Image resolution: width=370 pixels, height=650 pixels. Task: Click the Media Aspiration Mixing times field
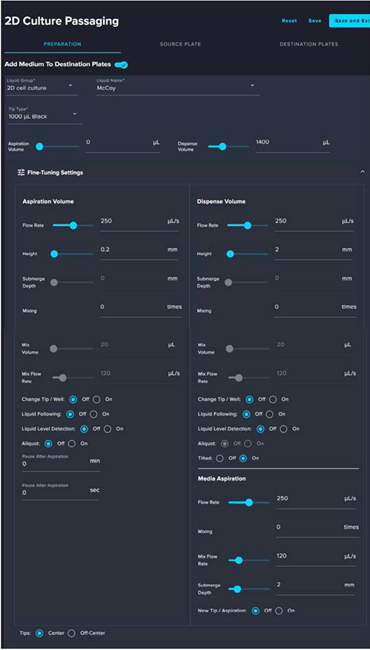tap(317, 529)
